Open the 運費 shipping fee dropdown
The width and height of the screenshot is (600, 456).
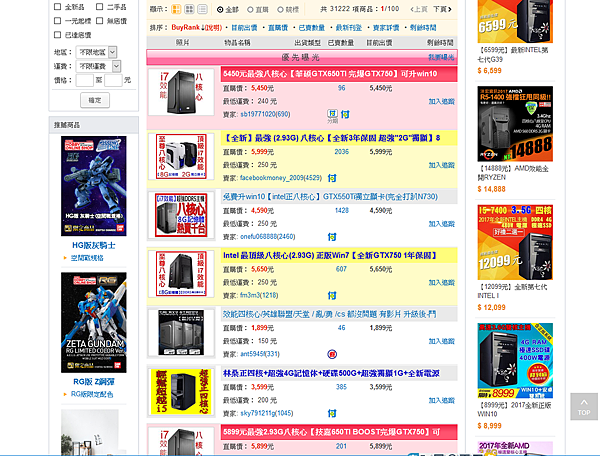click(x=98, y=66)
